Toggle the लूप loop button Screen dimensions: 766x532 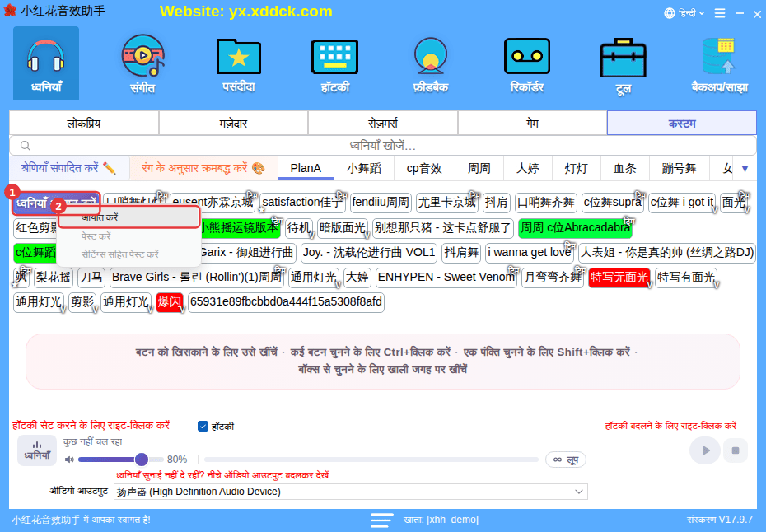point(565,460)
